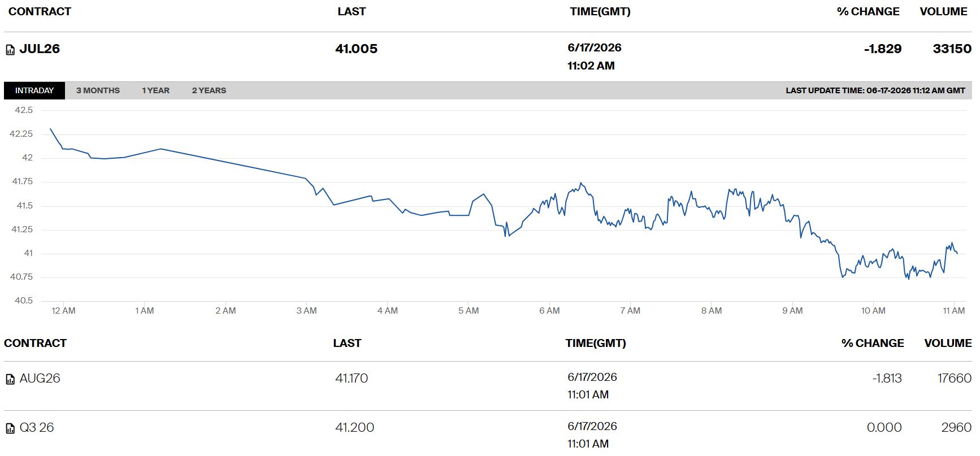Click the 6 AM label on the time axis
The image size is (980, 456).
pos(549,311)
